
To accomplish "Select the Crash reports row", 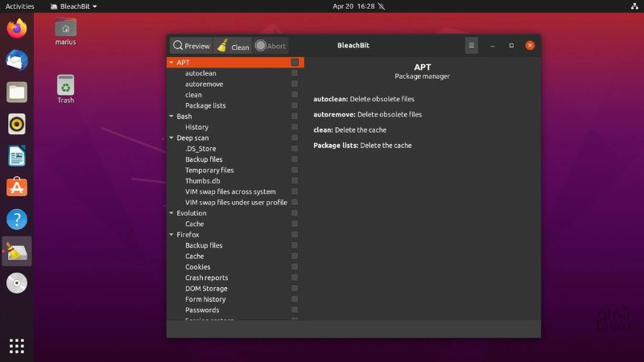I will [x=235, y=278].
